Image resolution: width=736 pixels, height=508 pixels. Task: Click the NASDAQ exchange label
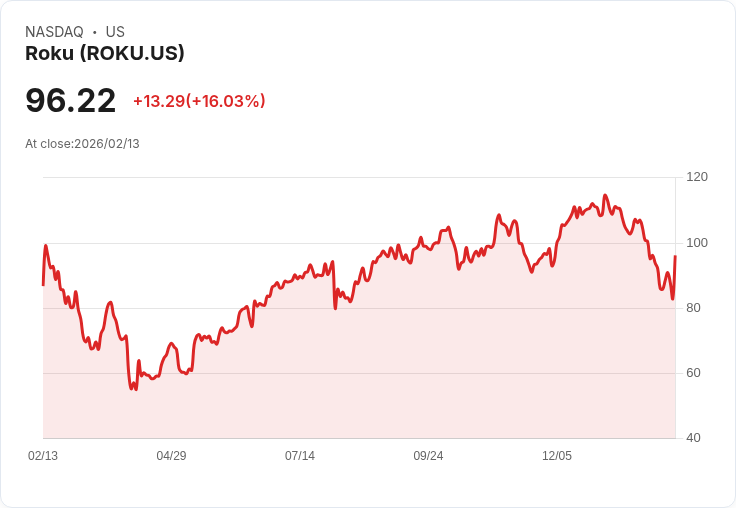[x=54, y=32]
